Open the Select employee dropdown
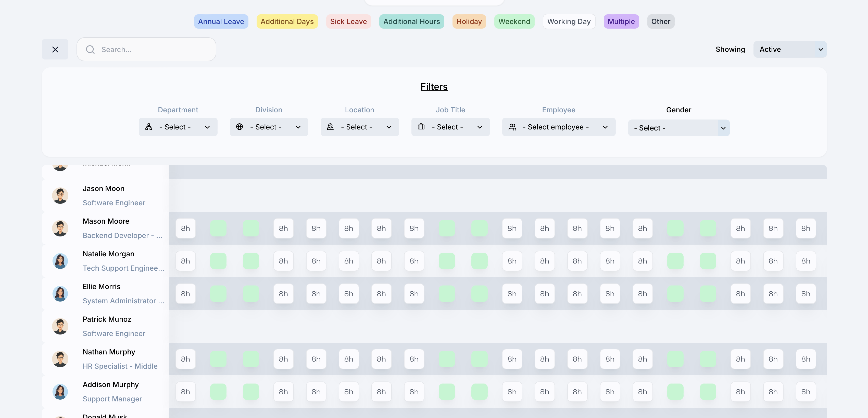 [x=558, y=127]
